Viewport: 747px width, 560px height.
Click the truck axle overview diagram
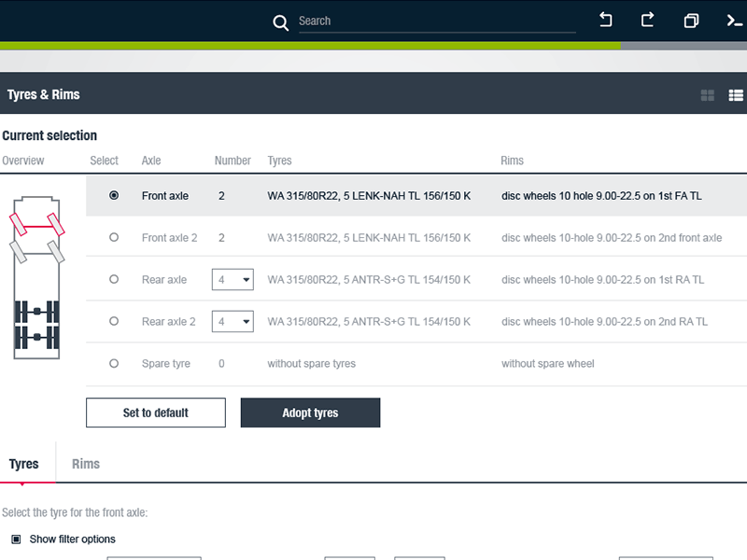click(36, 277)
